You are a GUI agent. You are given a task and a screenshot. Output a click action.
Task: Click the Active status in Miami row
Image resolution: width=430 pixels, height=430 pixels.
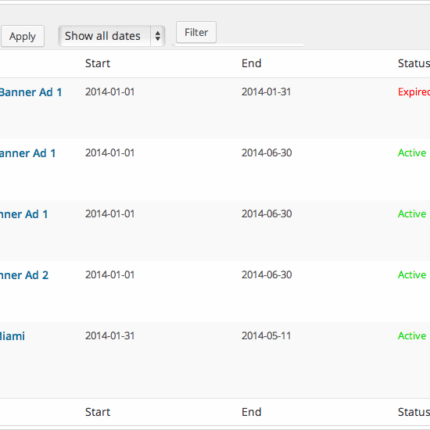[412, 336]
